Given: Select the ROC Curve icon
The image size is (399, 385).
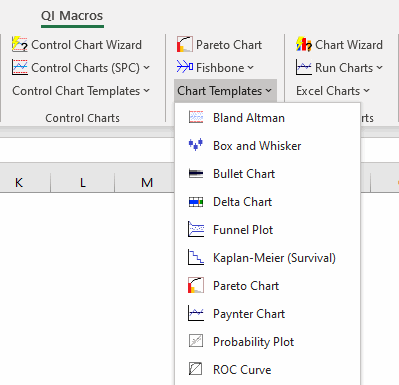Looking at the screenshot, I should 196,369.
